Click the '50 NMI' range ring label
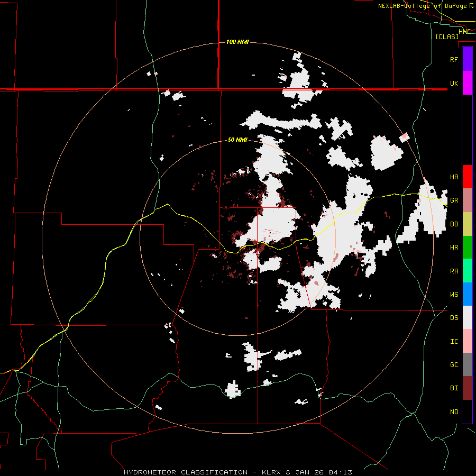 (237, 140)
